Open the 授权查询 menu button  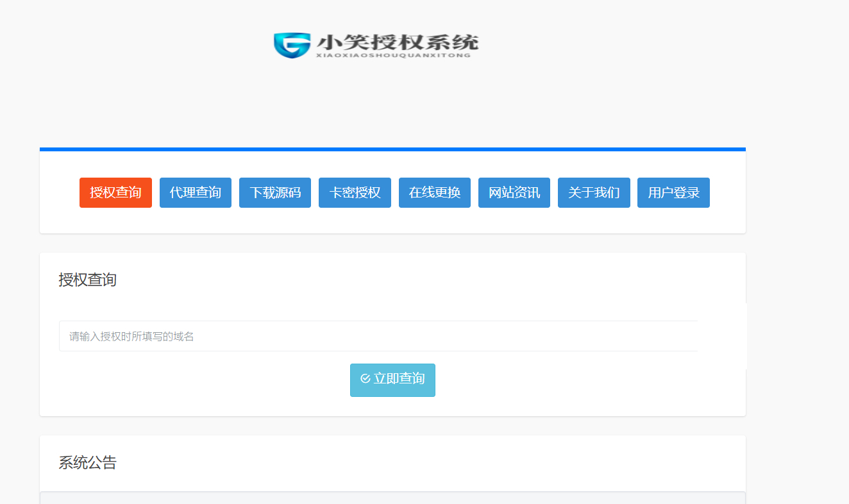coord(115,192)
